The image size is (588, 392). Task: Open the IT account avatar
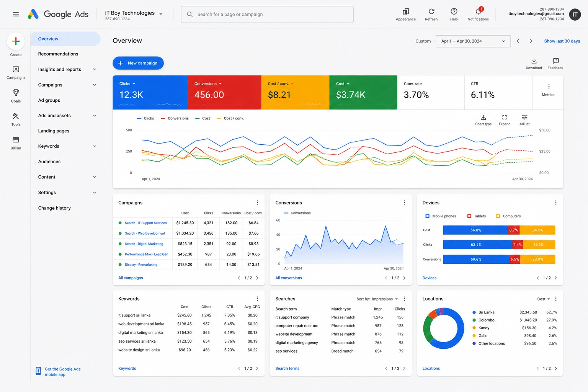tap(575, 15)
